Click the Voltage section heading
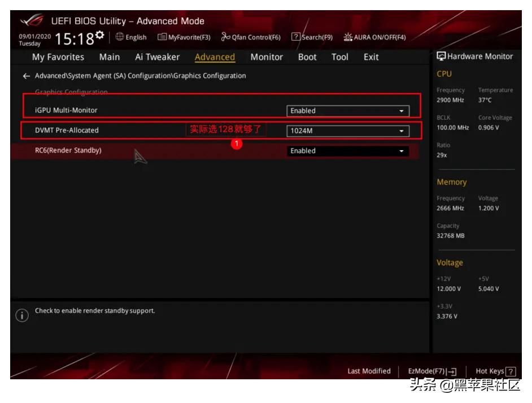 450,262
